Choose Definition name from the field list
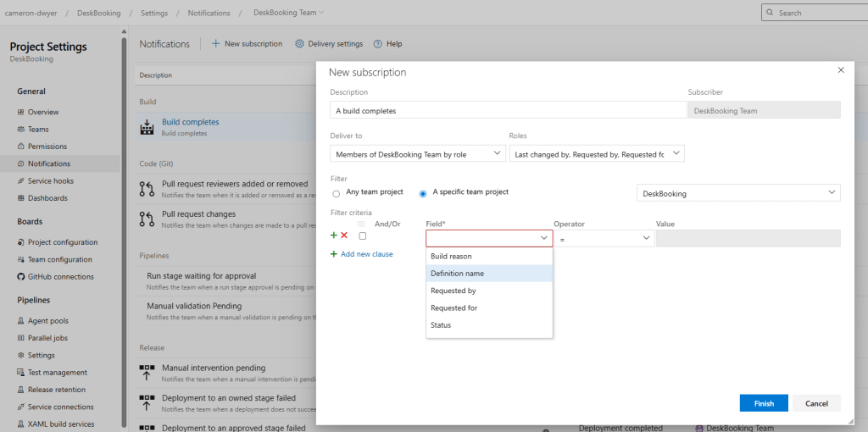 [x=458, y=274]
